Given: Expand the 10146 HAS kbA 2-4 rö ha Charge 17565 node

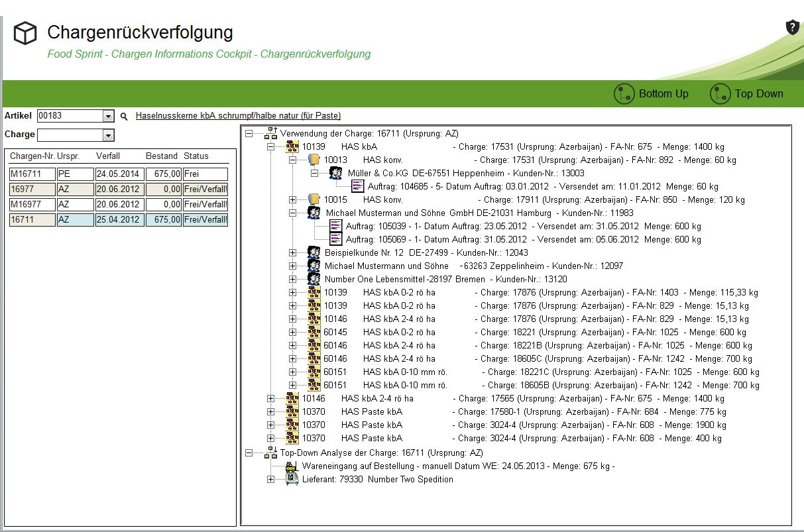Looking at the screenshot, I should click(x=270, y=398).
